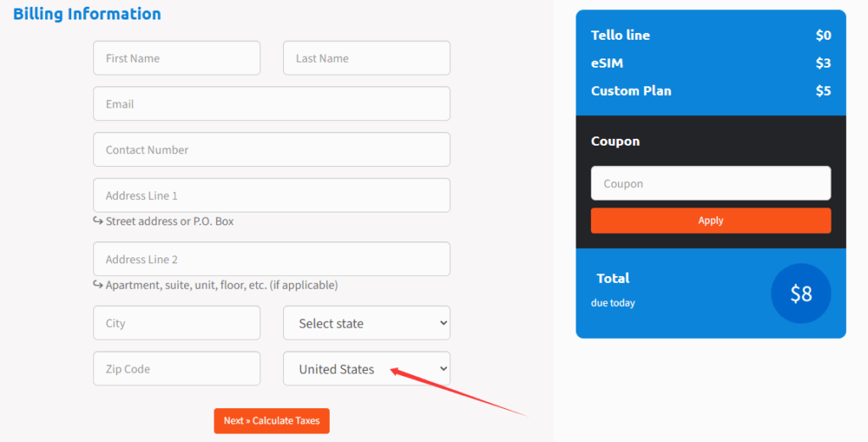The image size is (868, 442).
Task: Focus the Last Name text box
Action: tap(366, 58)
